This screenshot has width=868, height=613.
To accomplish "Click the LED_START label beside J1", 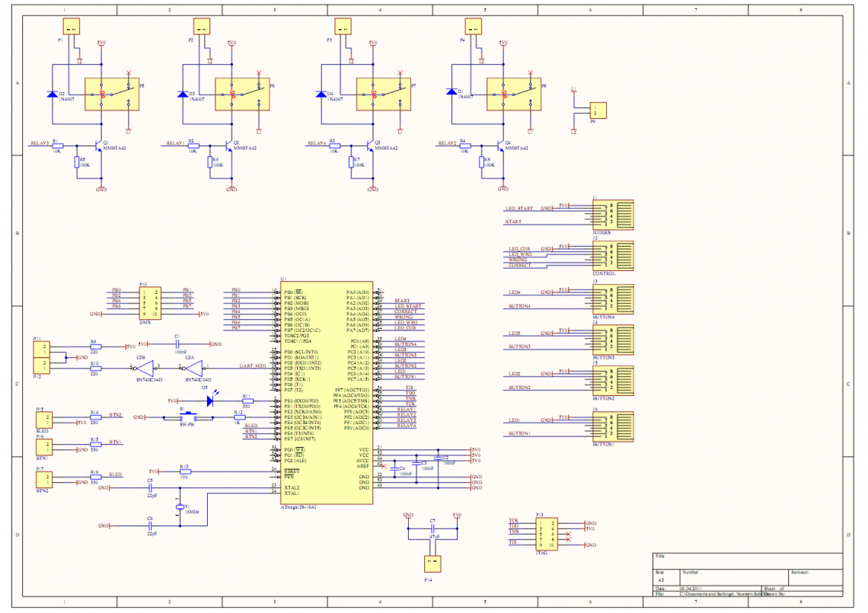I will [x=519, y=209].
